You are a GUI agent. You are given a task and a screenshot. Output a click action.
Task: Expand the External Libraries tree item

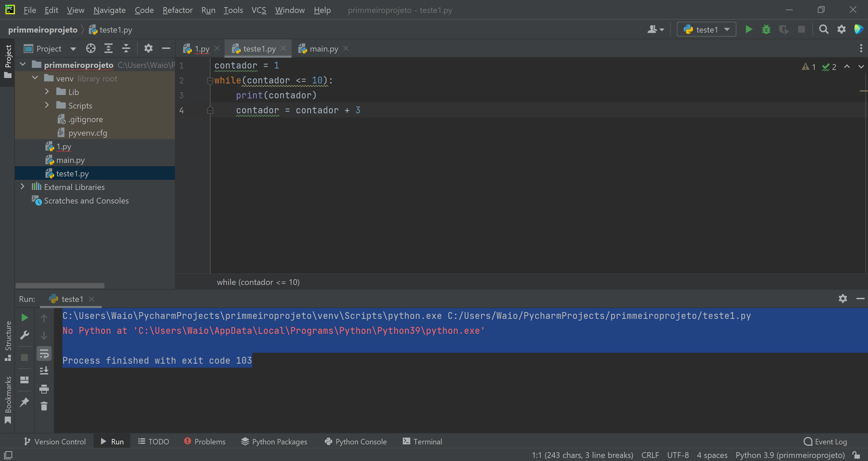[x=22, y=187]
